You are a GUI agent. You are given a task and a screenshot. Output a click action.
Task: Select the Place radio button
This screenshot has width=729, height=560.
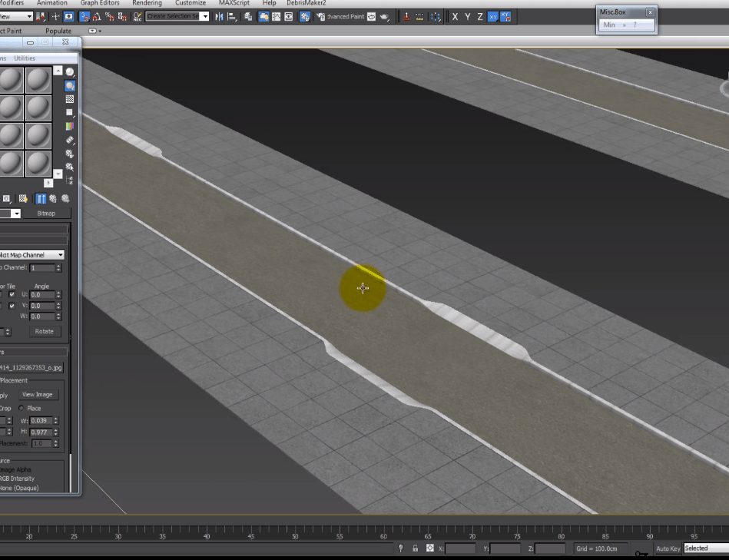tap(22, 408)
